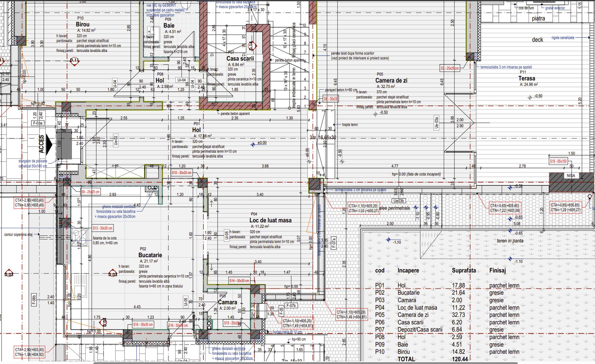Click section marker D.11
The width and height of the screenshot is (595, 364).
(x=74, y=60)
